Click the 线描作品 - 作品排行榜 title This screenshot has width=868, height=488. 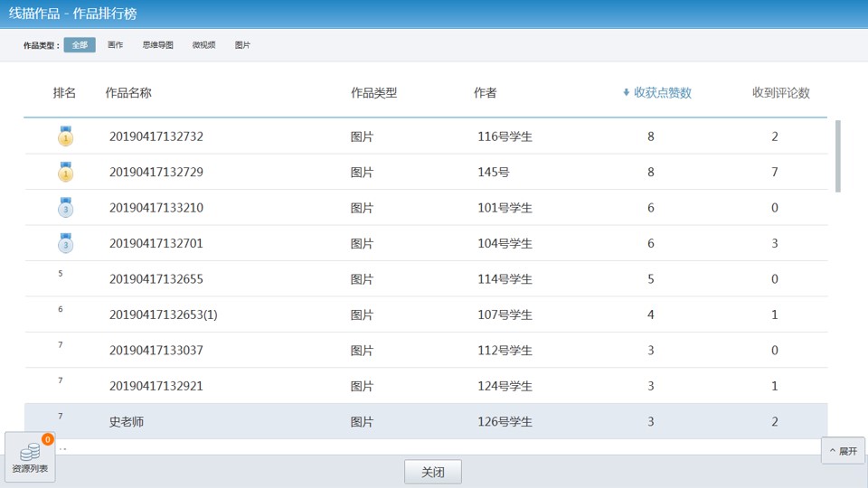(x=72, y=14)
